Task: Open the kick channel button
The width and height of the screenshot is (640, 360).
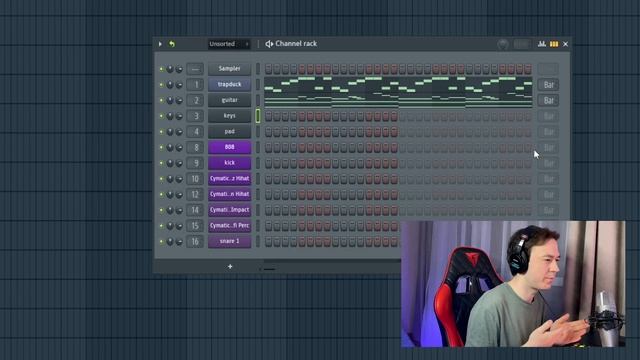Action: 229,162
